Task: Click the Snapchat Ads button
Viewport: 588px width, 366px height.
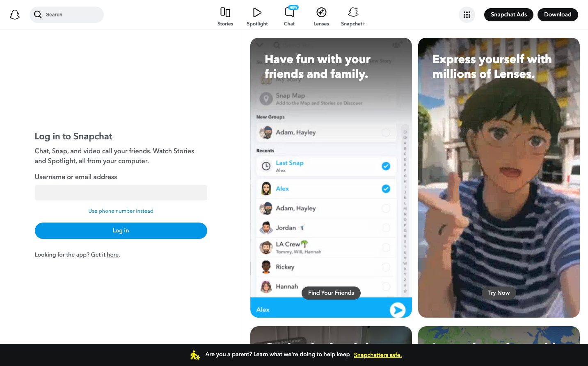Action: point(508,15)
